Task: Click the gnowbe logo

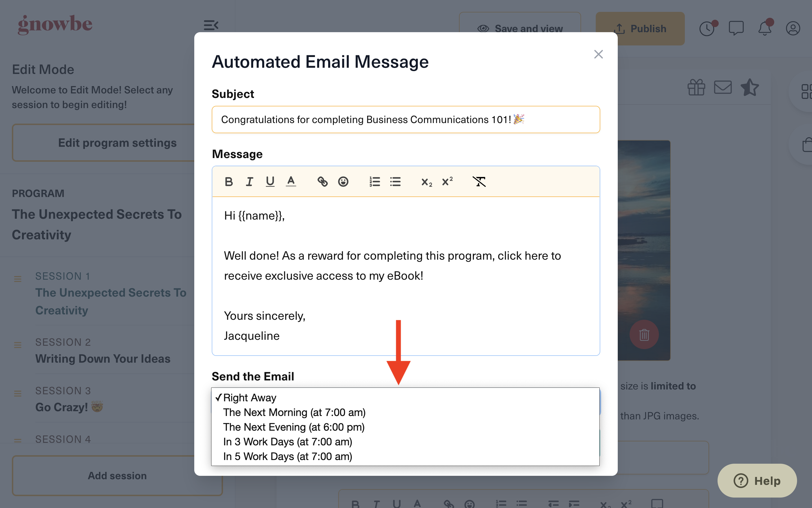Action: (x=55, y=24)
